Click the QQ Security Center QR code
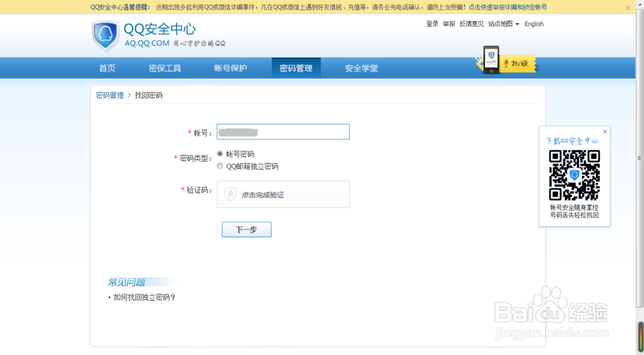Image resolution: width=644 pixels, height=355 pixels. (574, 175)
